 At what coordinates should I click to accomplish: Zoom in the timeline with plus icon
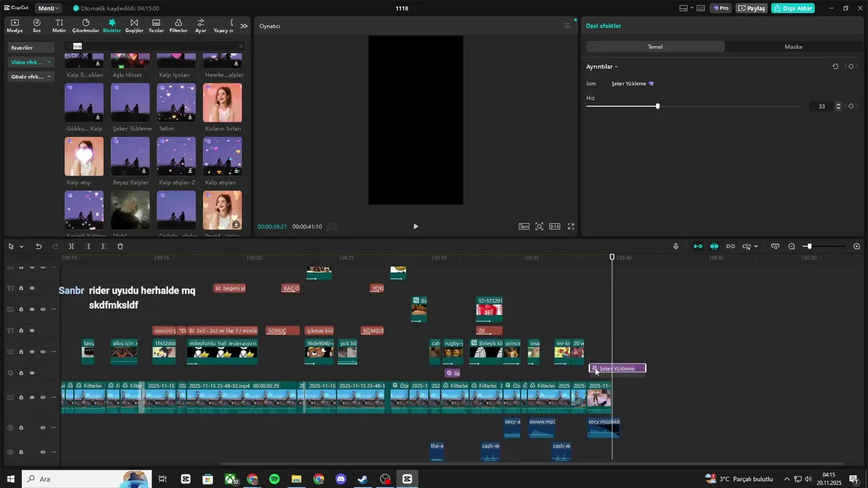pos(856,246)
